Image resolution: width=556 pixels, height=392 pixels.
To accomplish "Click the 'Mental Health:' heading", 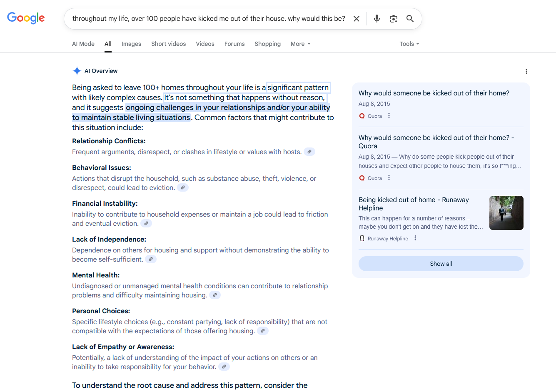I will click(96, 275).
